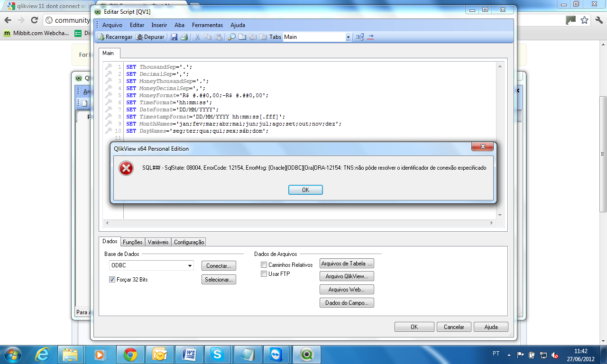
Task: Open the Ferramentas menu
Action: pos(207,25)
